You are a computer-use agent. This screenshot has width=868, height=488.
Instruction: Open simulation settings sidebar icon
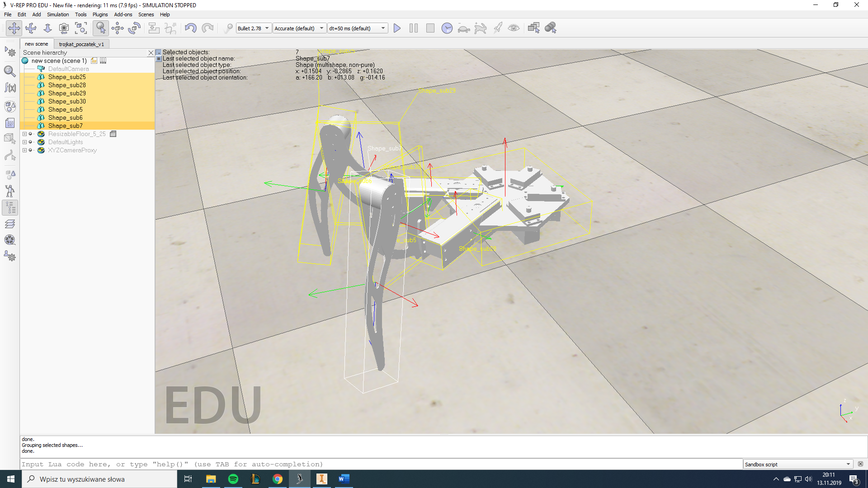(10, 52)
